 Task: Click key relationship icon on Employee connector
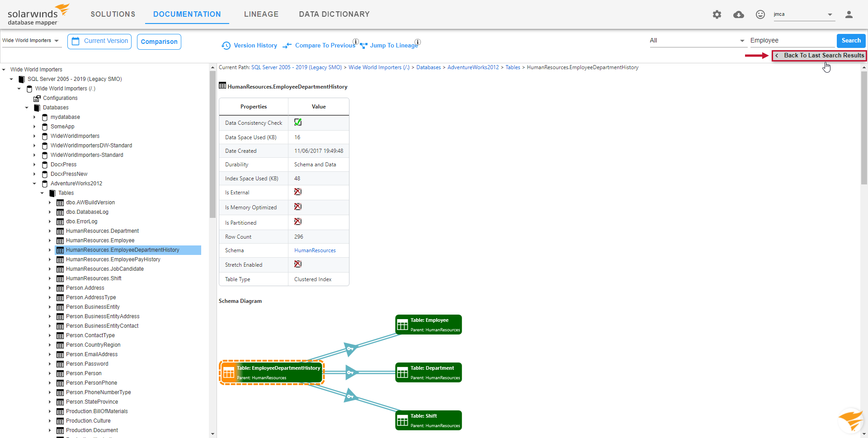tap(350, 349)
